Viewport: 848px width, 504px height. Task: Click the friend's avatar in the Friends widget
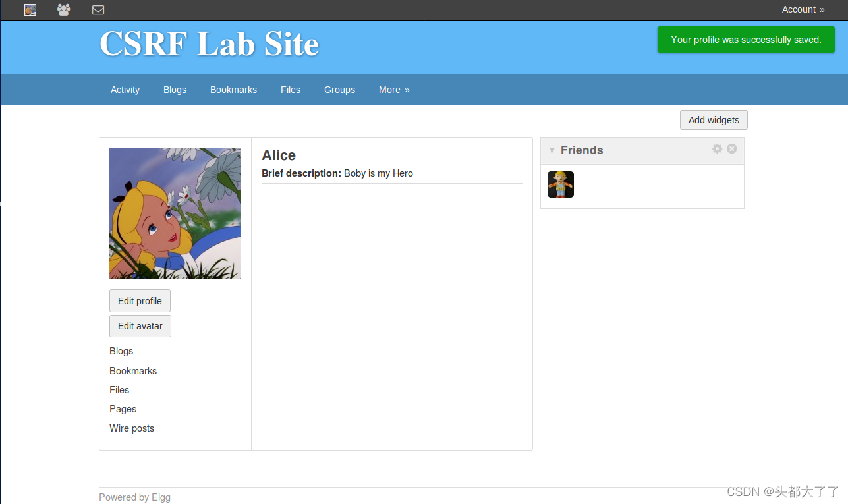click(x=560, y=184)
